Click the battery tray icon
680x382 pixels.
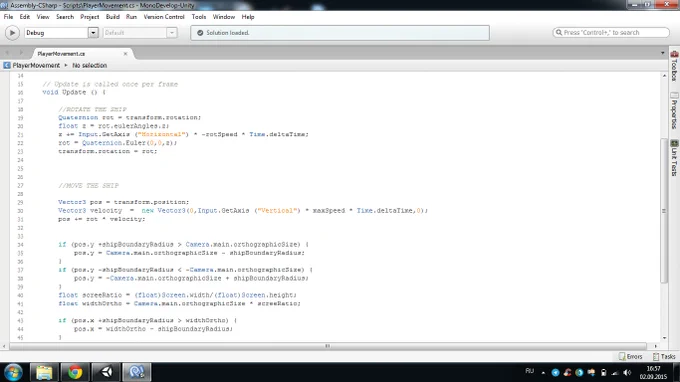click(603, 372)
